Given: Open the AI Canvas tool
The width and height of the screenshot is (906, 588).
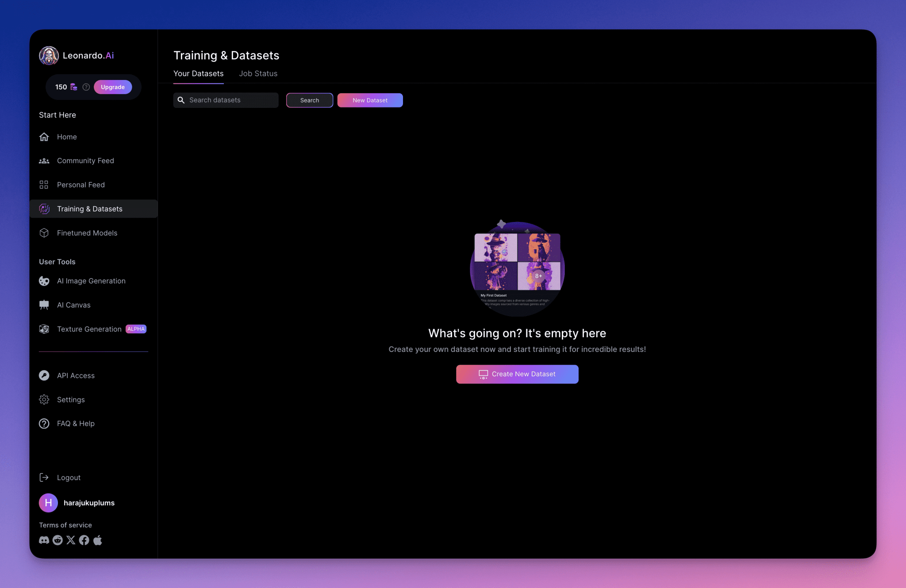Looking at the screenshot, I should [73, 305].
